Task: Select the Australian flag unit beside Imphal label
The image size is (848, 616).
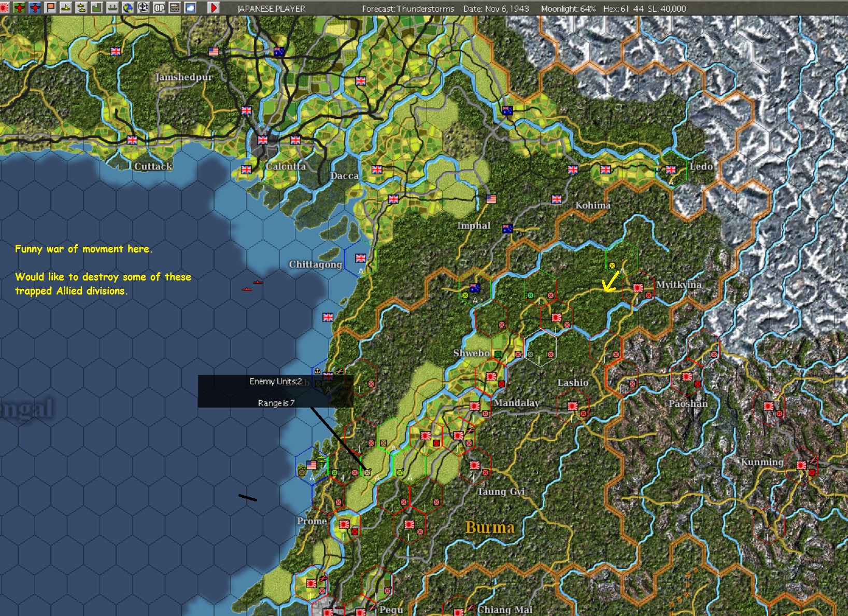Action: 507,229
